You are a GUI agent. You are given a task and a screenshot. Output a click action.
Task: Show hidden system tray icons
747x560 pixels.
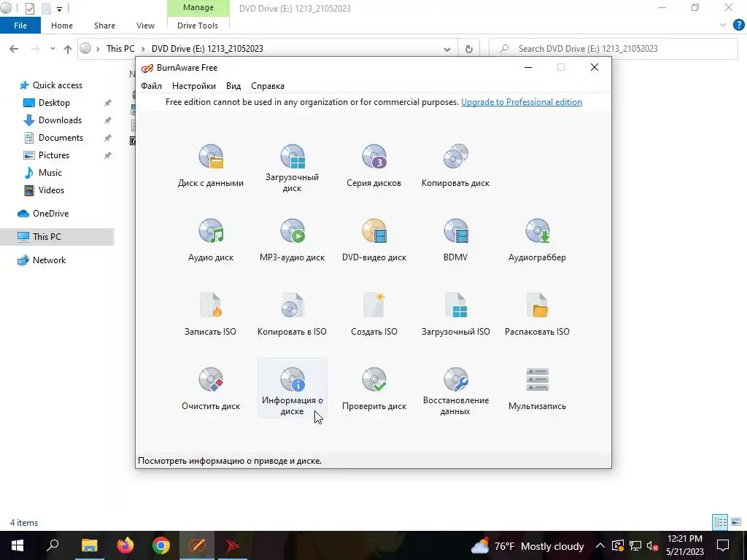click(600, 545)
